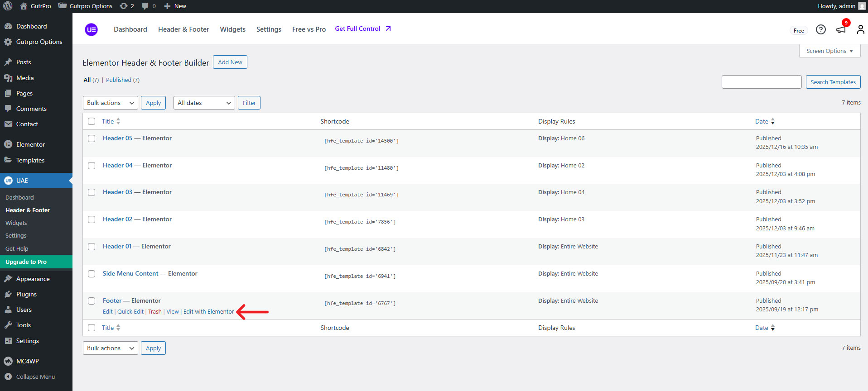
Task: Expand the All dates filter dropdown
Action: (204, 103)
